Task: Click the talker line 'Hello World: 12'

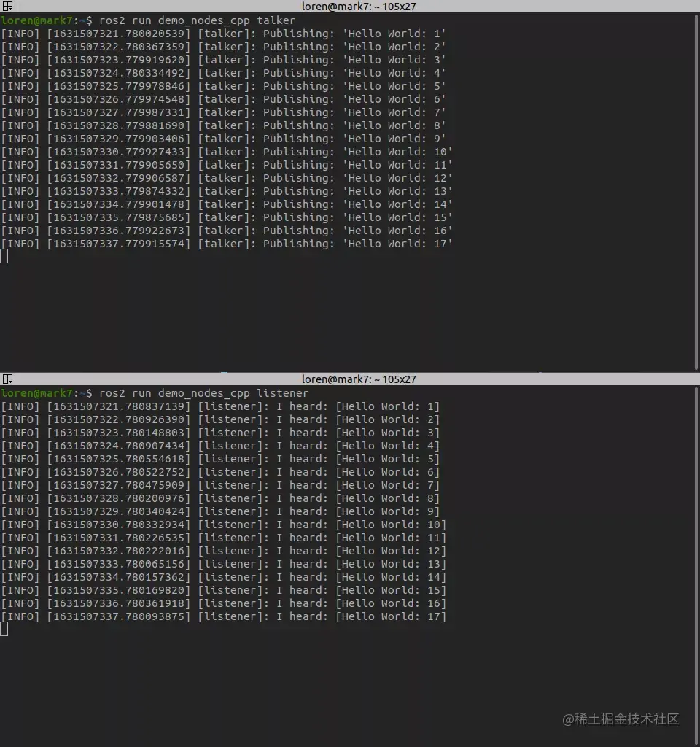Action: click(x=227, y=178)
